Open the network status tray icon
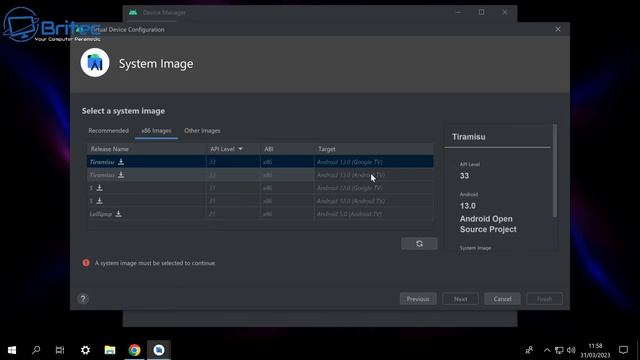The height and width of the screenshot is (360, 640). tap(559, 350)
